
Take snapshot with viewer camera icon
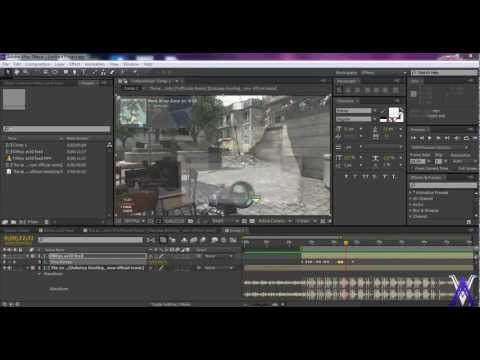(190, 221)
